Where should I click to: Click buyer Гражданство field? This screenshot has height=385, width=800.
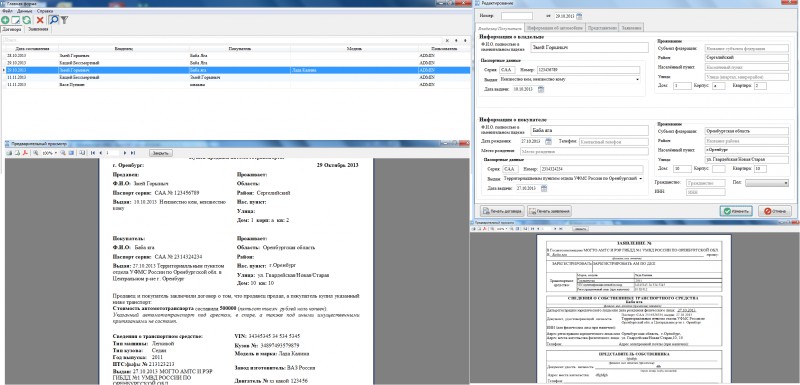706,183
